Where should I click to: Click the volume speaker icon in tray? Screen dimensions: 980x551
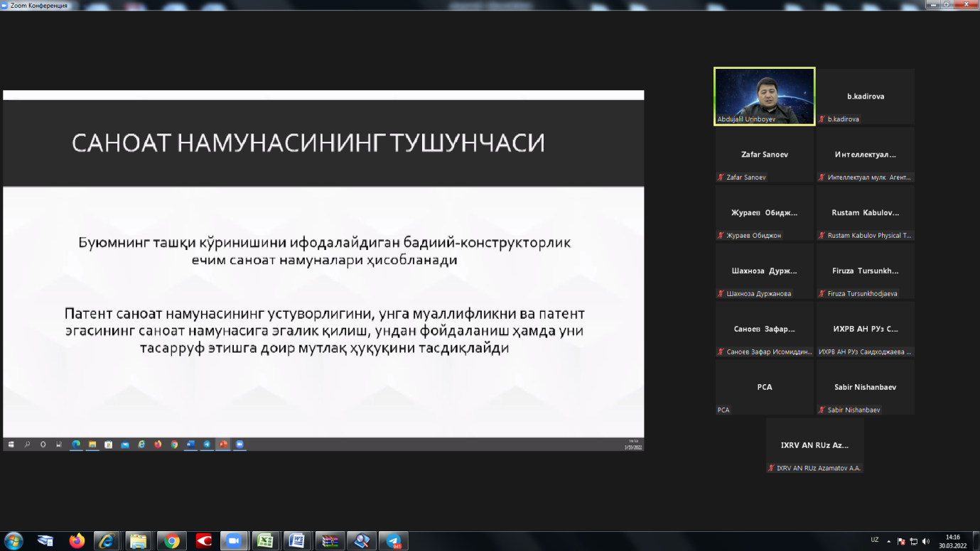pyautogui.click(x=925, y=541)
